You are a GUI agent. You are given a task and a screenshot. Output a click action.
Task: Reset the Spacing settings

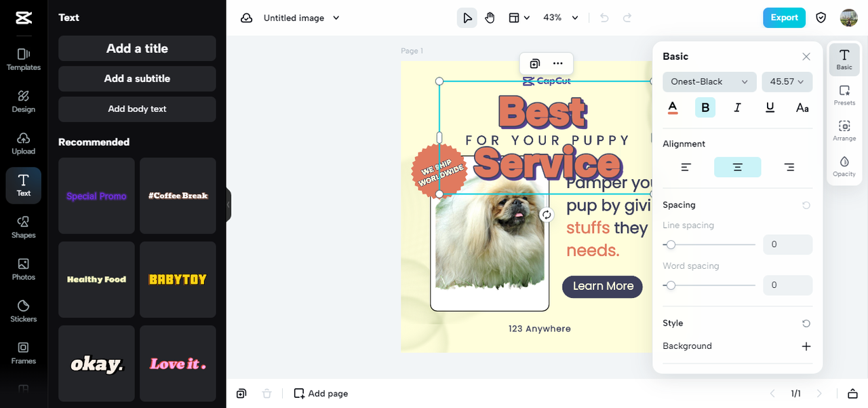[806, 205]
